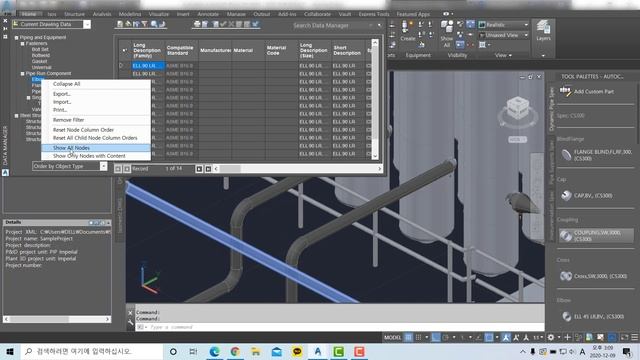Viewport: 640px width, 360px height.
Task: Toggle clean screen icon in status bar
Action: coord(624,337)
